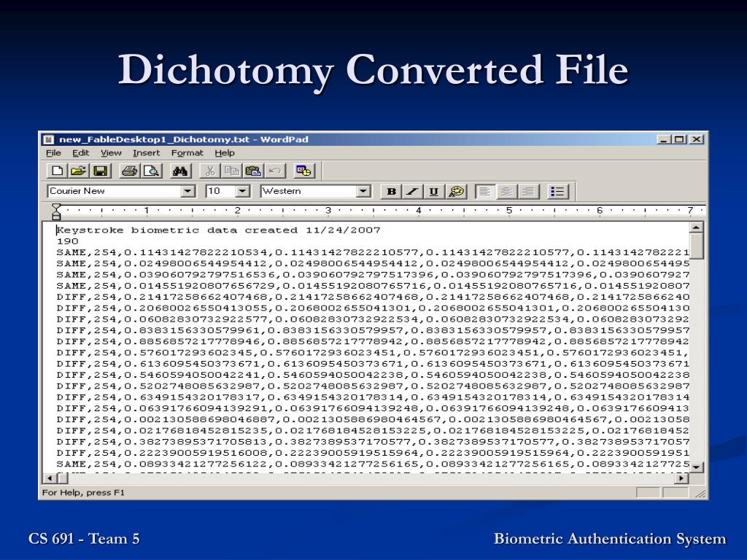
Task: Center align text
Action: 506,192
